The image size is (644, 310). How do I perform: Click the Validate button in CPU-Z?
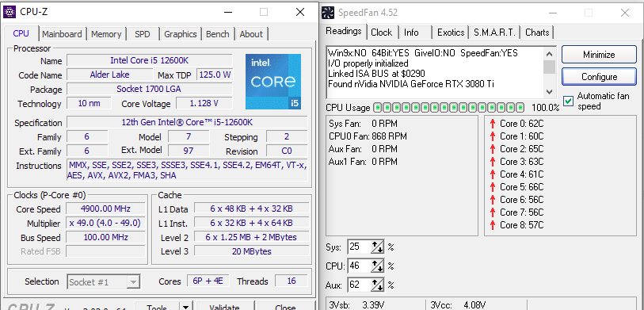click(224, 306)
